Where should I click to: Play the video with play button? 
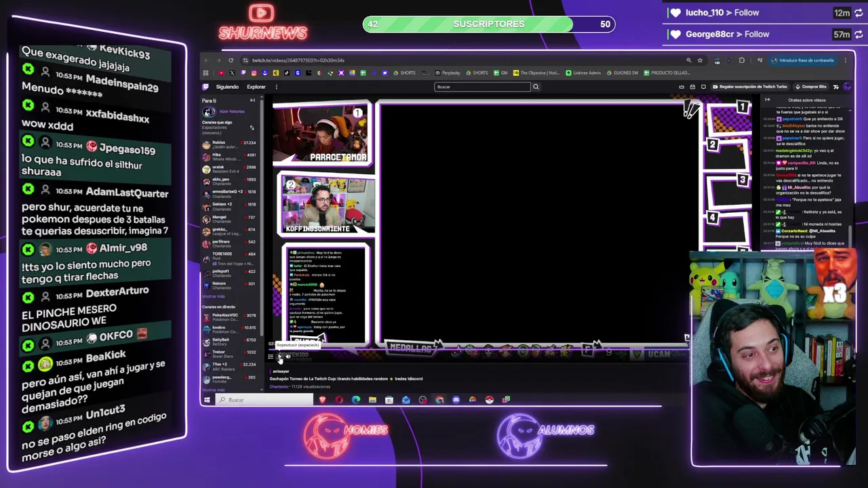279,357
